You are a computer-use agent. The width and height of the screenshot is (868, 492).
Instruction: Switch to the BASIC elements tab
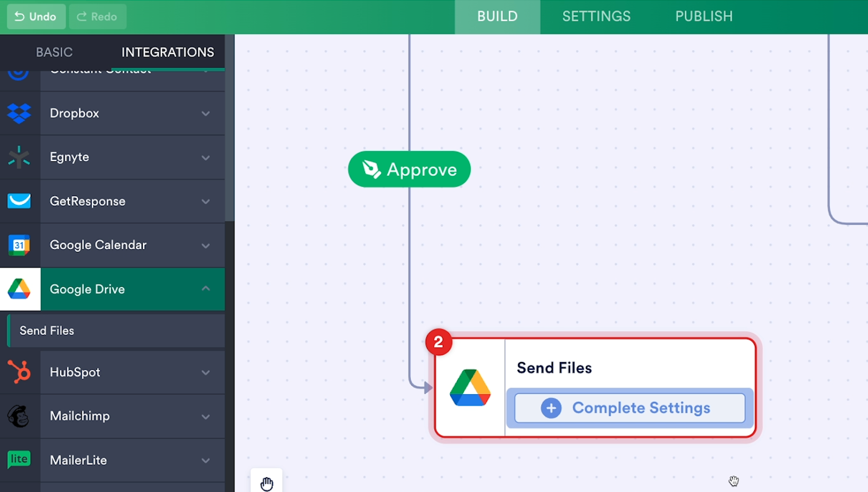[54, 52]
